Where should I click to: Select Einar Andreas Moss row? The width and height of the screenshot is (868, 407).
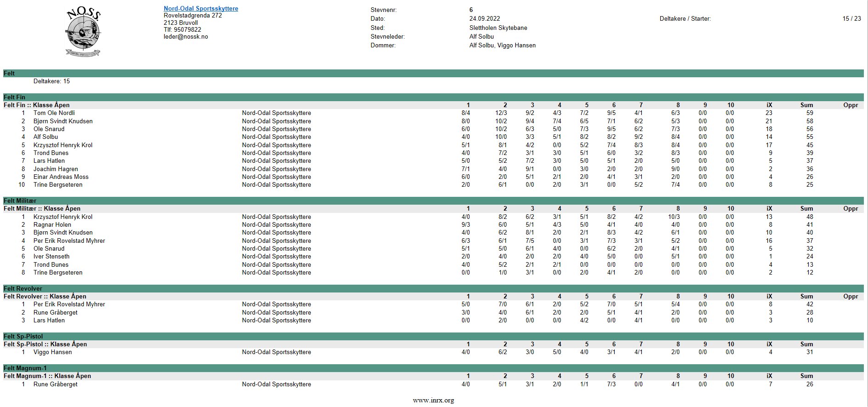434,177
